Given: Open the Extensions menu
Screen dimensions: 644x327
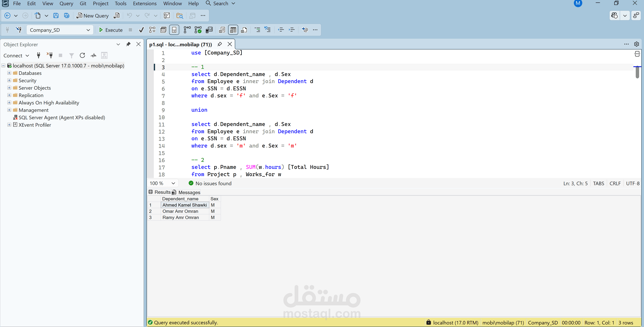Looking at the screenshot, I should tap(145, 4).
